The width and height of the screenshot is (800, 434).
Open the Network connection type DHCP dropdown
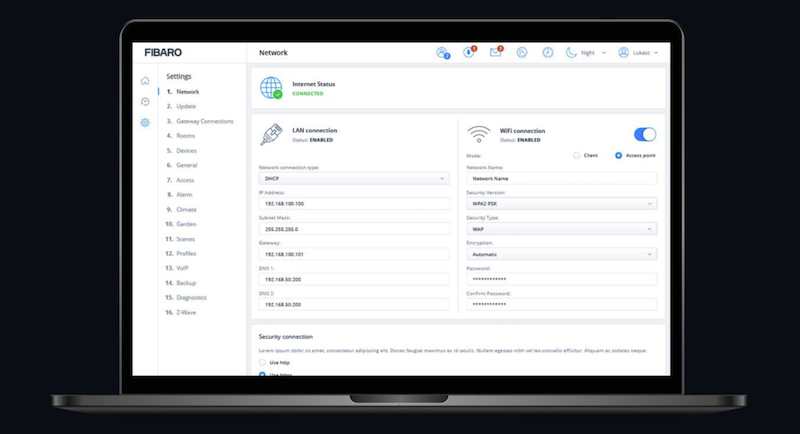[354, 179]
